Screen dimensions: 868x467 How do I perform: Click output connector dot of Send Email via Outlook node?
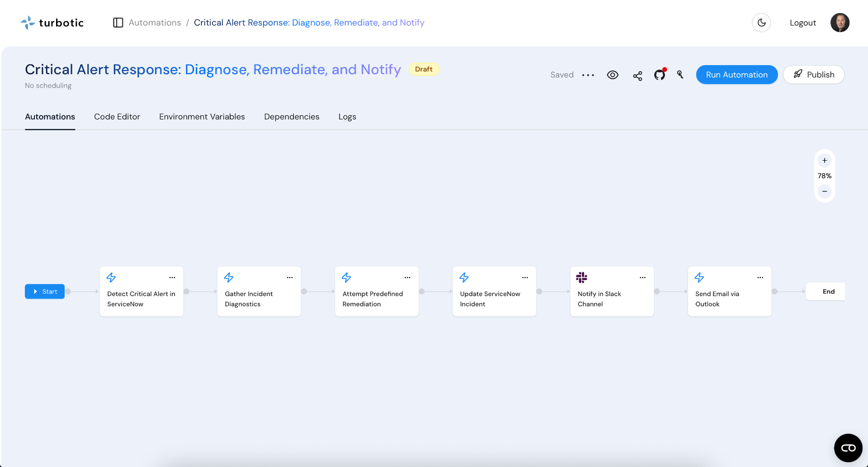click(x=774, y=291)
